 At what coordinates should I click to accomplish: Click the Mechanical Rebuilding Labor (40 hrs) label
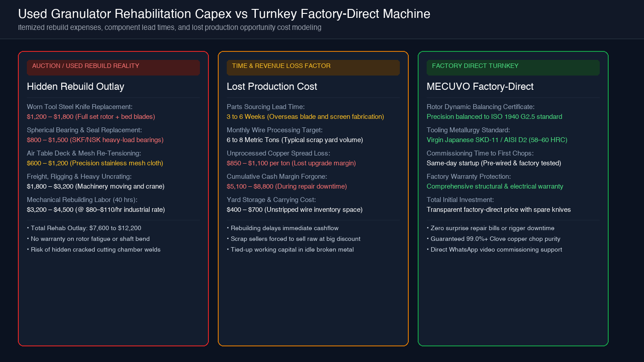coord(82,200)
